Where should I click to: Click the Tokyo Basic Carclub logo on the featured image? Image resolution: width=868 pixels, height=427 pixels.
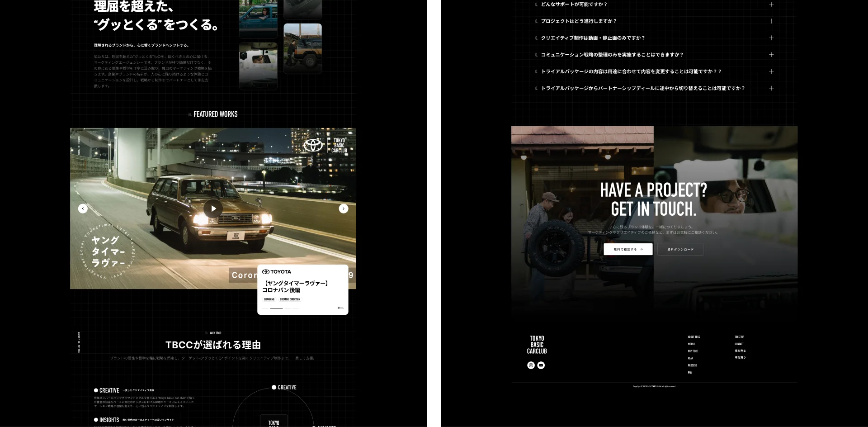(339, 145)
